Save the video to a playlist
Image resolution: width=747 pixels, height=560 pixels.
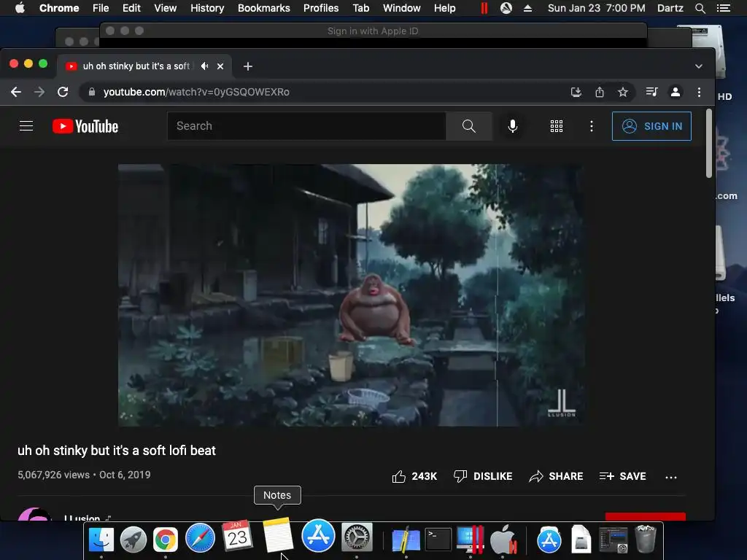(x=623, y=476)
